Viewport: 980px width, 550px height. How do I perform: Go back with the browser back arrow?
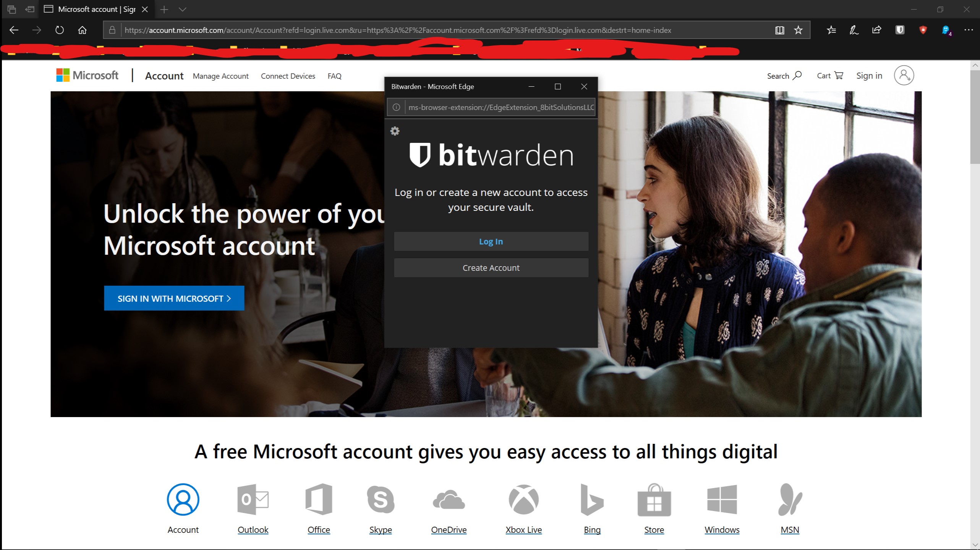[x=14, y=30]
